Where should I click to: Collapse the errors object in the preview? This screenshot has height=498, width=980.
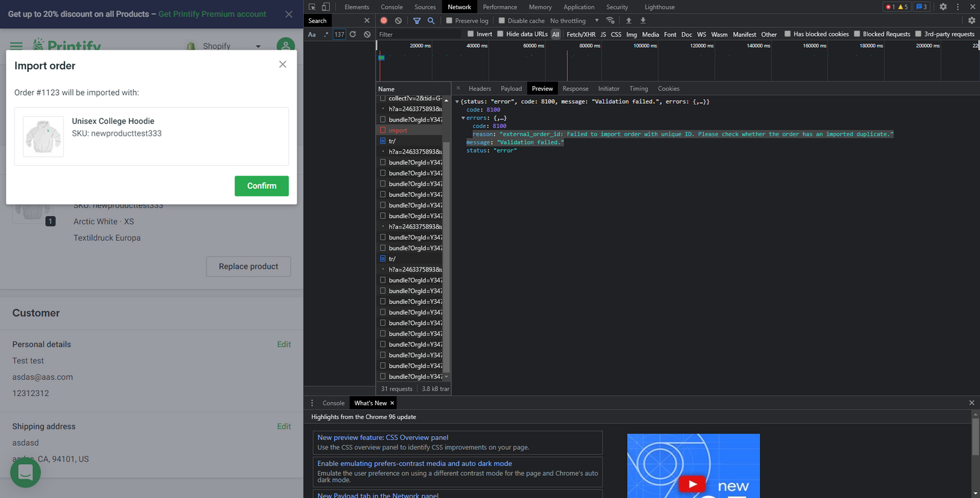[x=463, y=118]
